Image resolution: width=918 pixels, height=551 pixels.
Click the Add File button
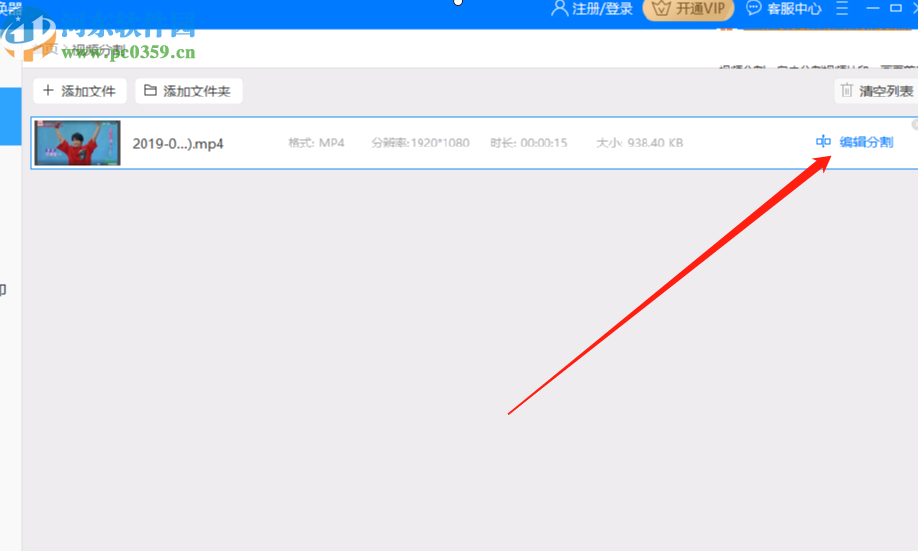click(80, 91)
